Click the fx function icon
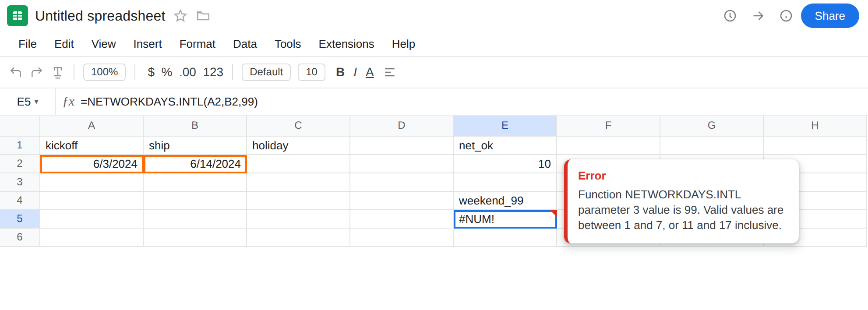Viewport: 868px width, 310px height. tap(69, 102)
